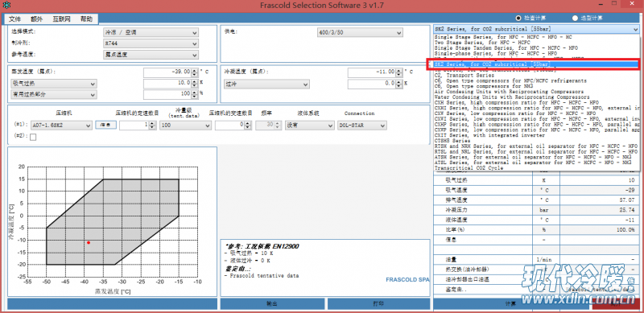Viewport: 644px width, 313px height.
Task: Open the 制冷剂 dropdown showing R744
Action: [x=151, y=43]
